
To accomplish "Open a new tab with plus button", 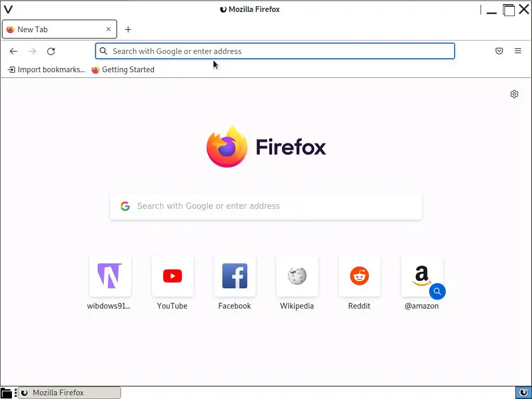I will point(128,30).
